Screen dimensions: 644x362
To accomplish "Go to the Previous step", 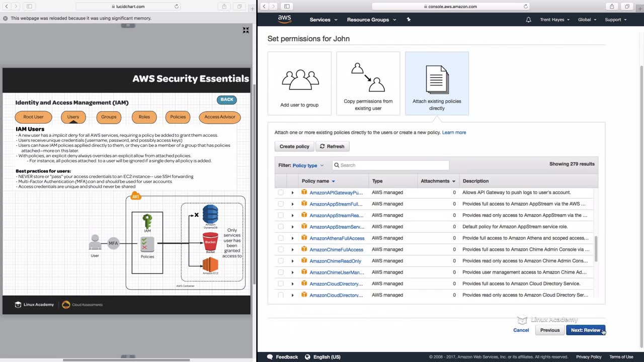I will (x=550, y=330).
